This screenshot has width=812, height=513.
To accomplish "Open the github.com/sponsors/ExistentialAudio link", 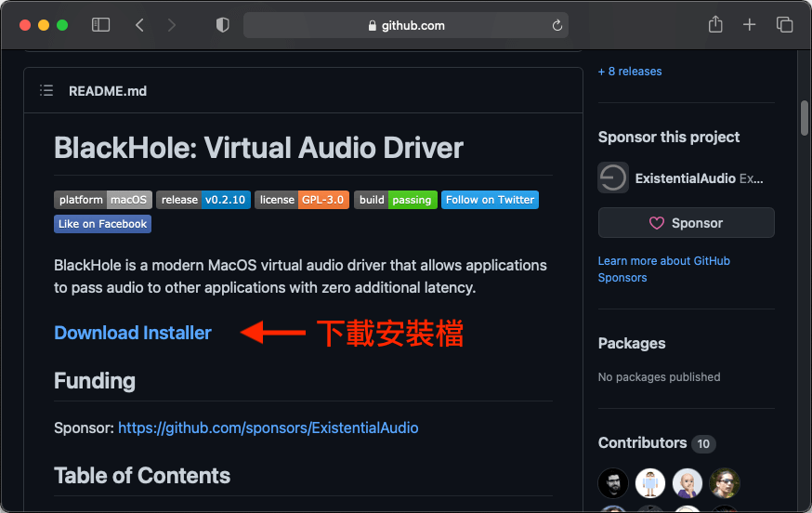I will point(268,428).
